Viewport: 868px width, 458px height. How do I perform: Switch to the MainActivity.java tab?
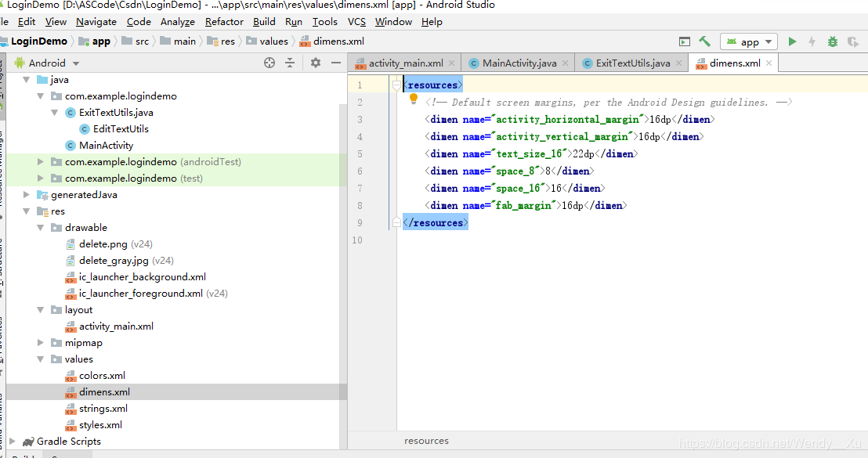pyautogui.click(x=520, y=63)
